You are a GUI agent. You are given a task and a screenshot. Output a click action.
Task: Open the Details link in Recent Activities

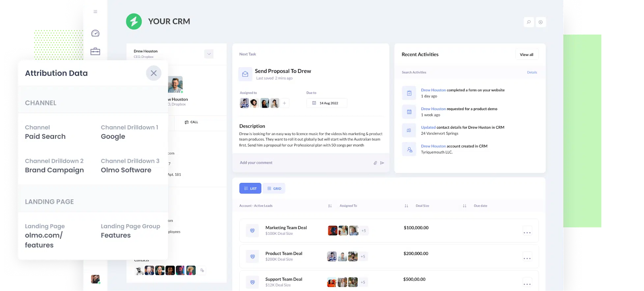pyautogui.click(x=532, y=72)
